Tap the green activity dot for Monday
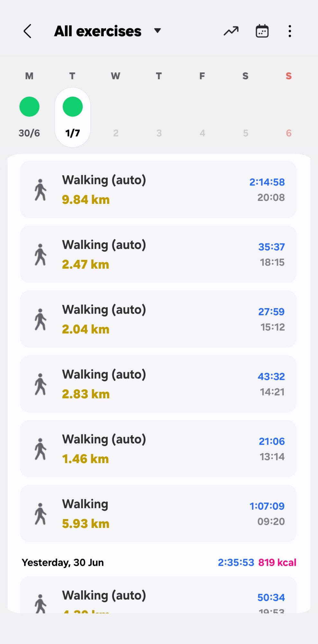 pyautogui.click(x=29, y=107)
